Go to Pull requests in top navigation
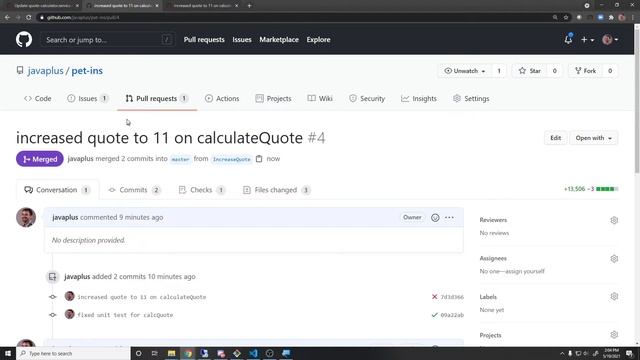640x360 pixels. click(204, 40)
